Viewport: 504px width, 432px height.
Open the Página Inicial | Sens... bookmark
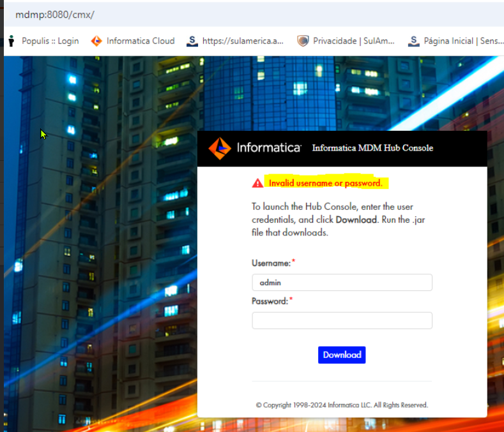point(464,41)
